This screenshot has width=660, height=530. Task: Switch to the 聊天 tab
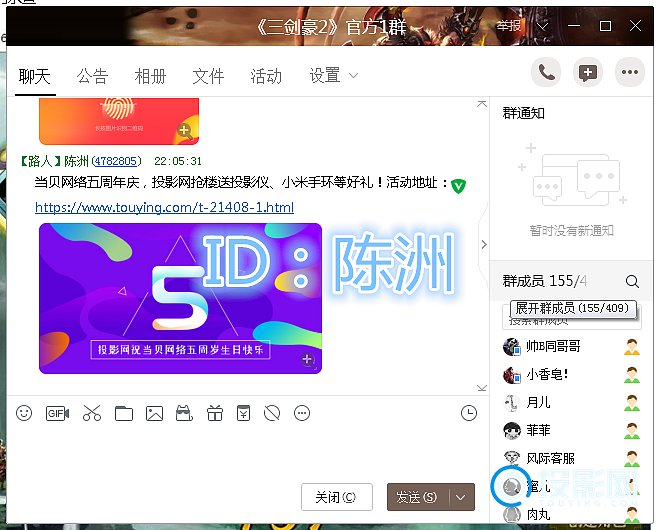click(35, 77)
